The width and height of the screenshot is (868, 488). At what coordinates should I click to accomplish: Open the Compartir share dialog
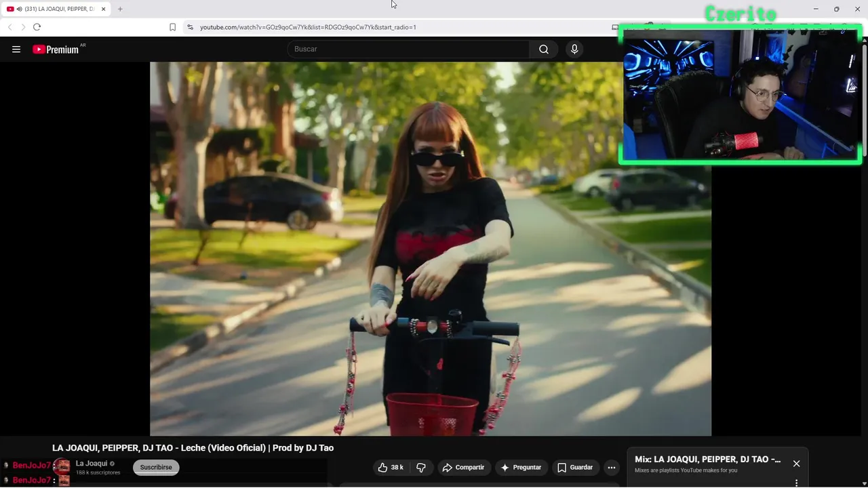(463, 468)
